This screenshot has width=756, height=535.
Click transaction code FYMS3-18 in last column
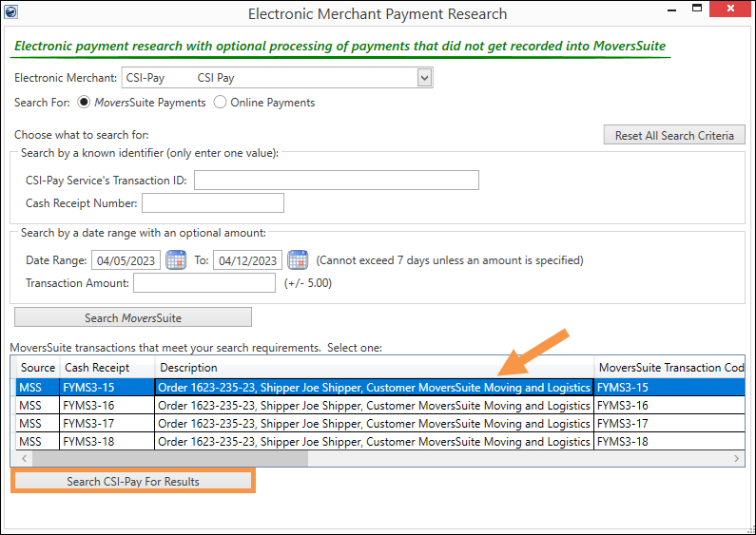[x=669, y=442]
